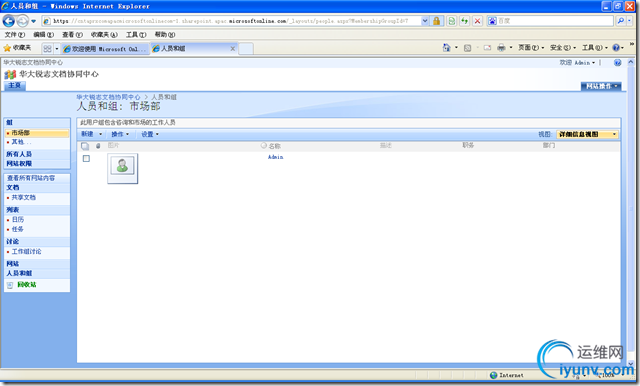Stop loading with the red X icon
Image resolution: width=640 pixels, height=386 pixels.
(x=477, y=21)
